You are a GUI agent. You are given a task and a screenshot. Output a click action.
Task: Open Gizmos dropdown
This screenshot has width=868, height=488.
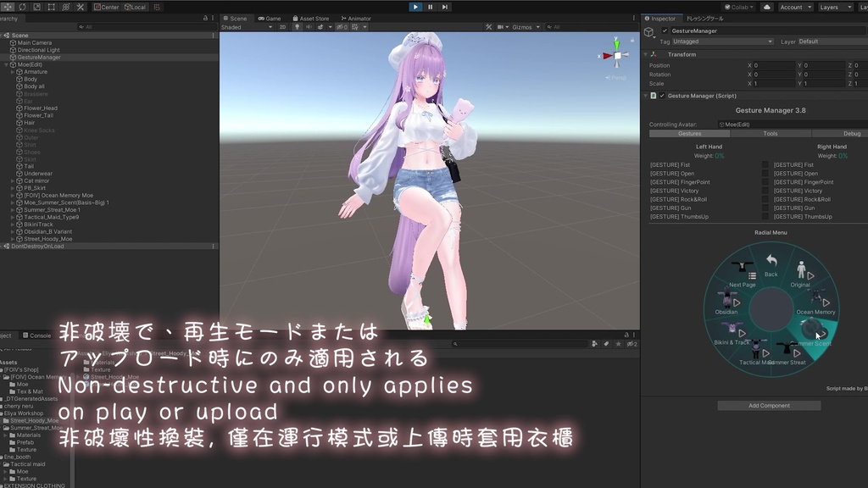pyautogui.click(x=526, y=26)
